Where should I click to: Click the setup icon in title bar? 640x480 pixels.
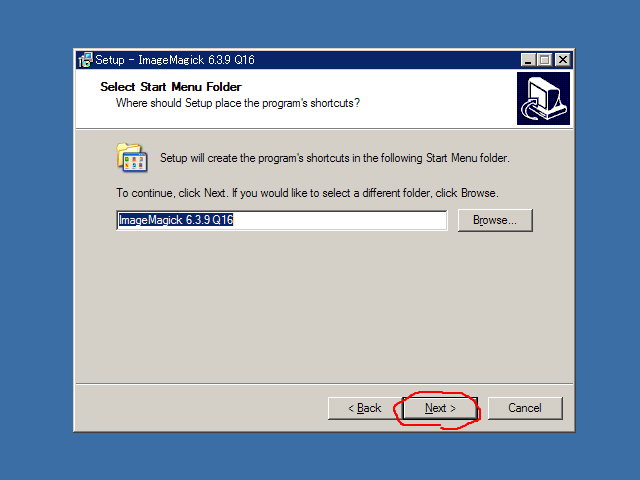tap(86, 60)
